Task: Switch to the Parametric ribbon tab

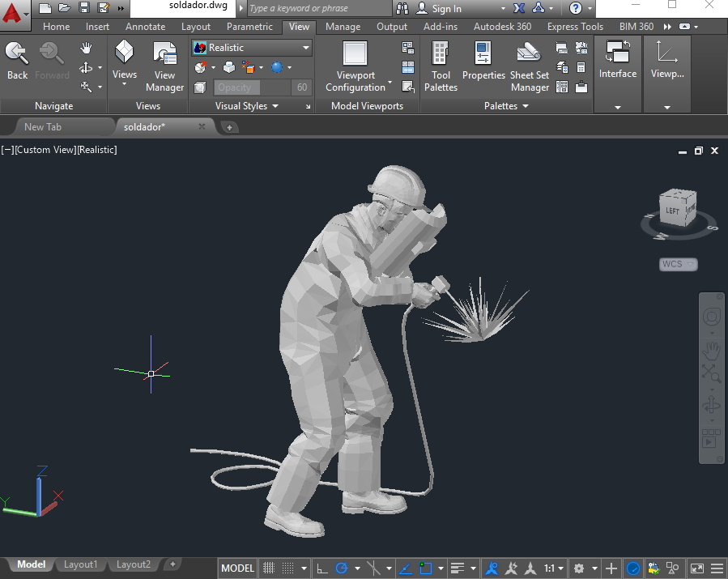Action: pyautogui.click(x=249, y=26)
